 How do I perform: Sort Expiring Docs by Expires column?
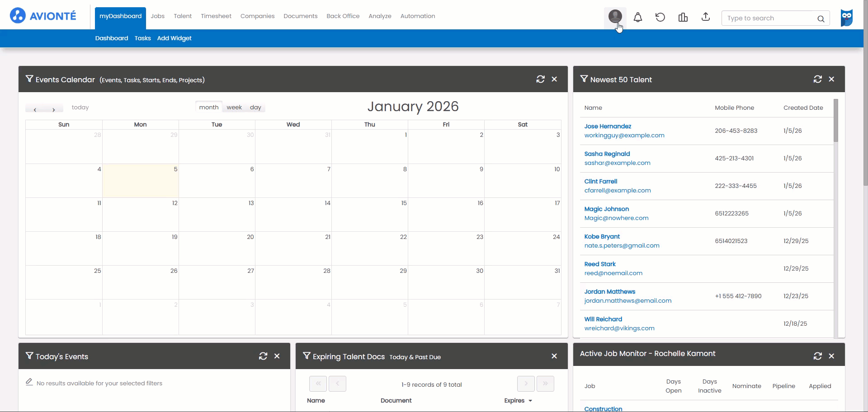click(518, 401)
